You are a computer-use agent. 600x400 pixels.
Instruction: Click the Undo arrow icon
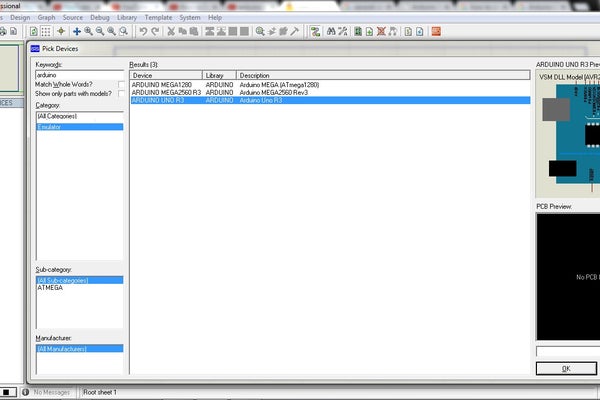click(x=143, y=31)
